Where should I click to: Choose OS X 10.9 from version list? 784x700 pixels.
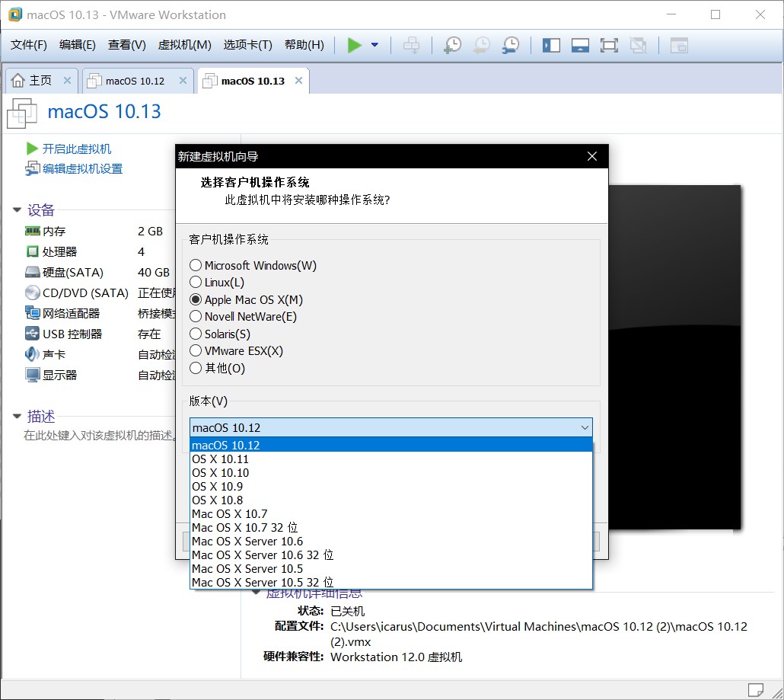pyautogui.click(x=391, y=487)
